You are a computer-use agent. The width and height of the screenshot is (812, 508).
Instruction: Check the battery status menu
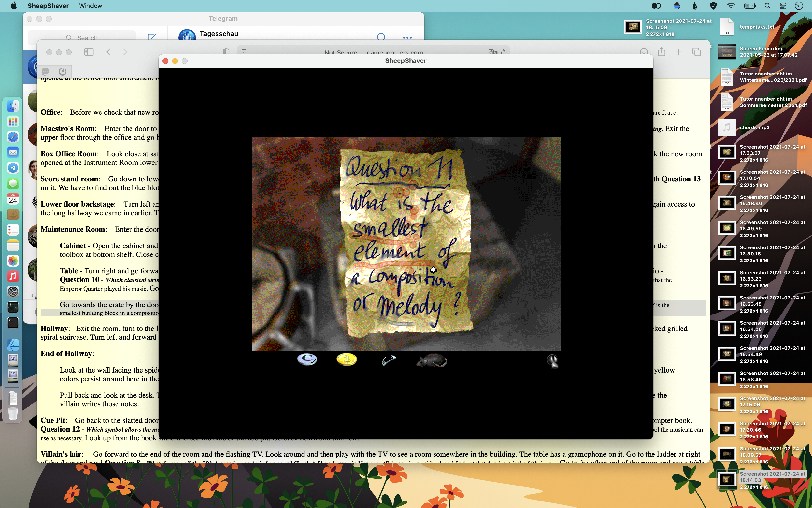pyautogui.click(x=750, y=6)
